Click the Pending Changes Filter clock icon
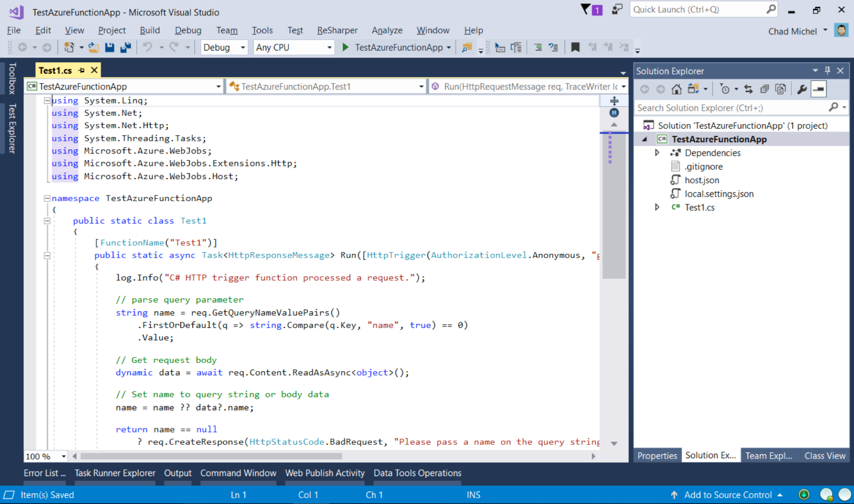Screen dimensions: 854x504 pyautogui.click(x=725, y=89)
